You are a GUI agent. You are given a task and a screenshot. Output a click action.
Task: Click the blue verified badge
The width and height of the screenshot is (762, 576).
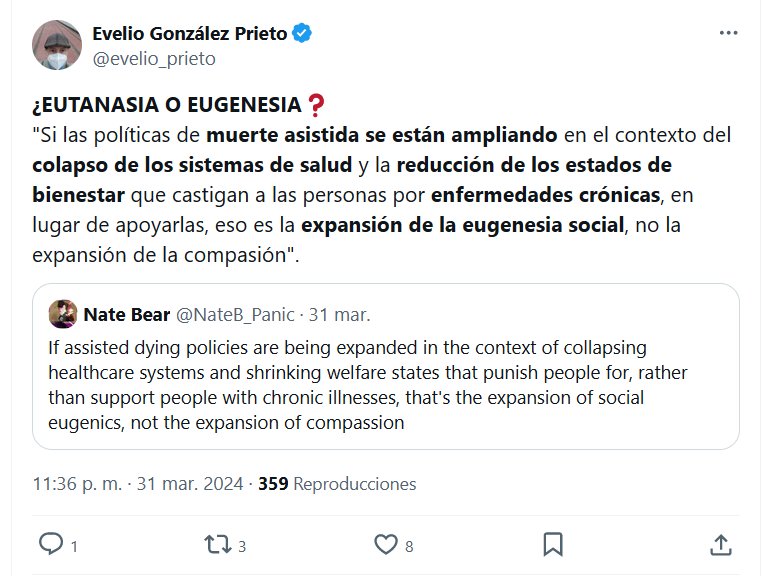[303, 33]
